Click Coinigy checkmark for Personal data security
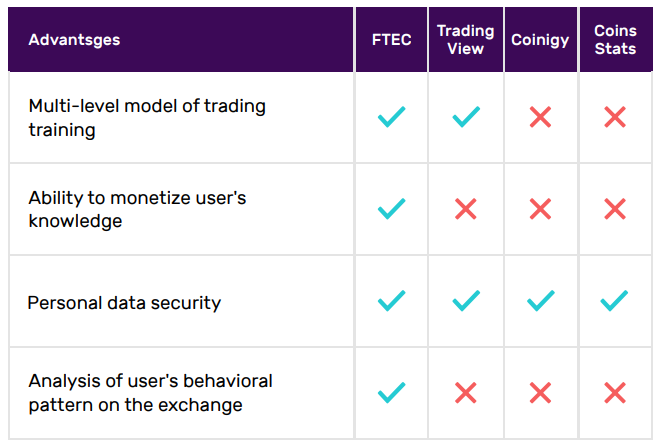The image size is (658, 448). click(541, 300)
